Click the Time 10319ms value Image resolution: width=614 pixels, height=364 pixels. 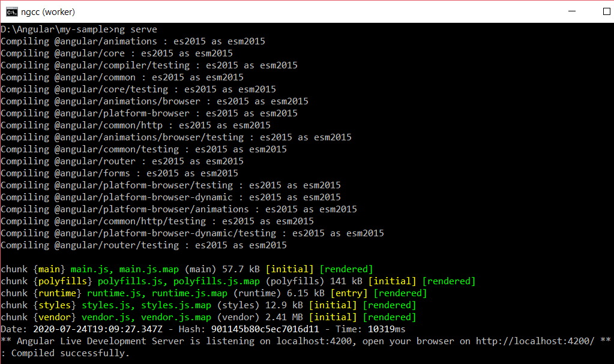(x=387, y=330)
